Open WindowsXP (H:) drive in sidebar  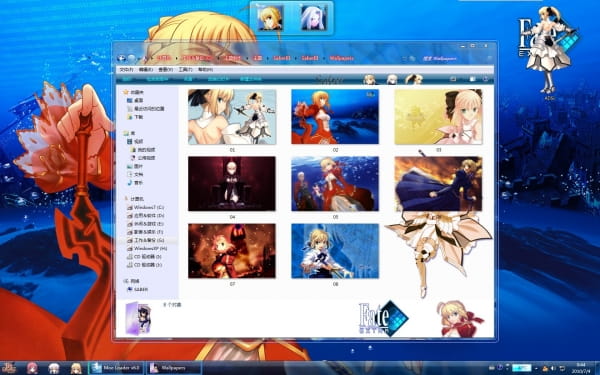click(147, 248)
